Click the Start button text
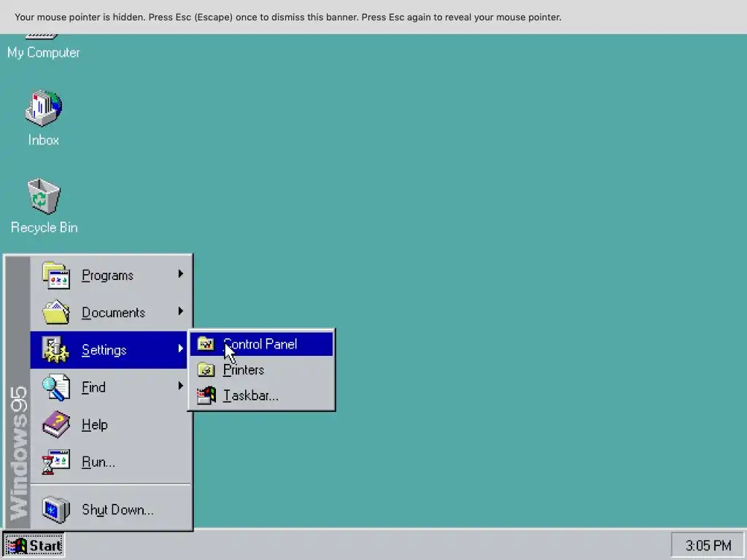This screenshot has height=560, width=747. click(x=46, y=545)
